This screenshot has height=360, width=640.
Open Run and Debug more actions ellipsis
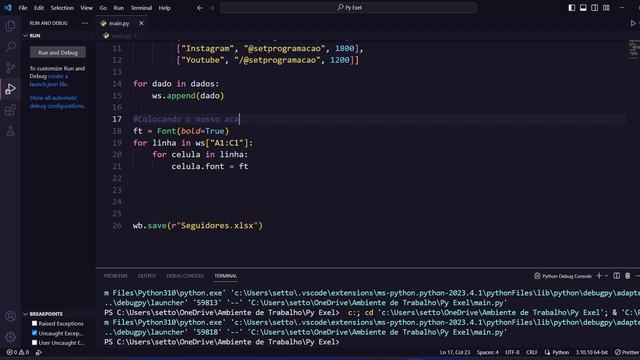(x=84, y=23)
